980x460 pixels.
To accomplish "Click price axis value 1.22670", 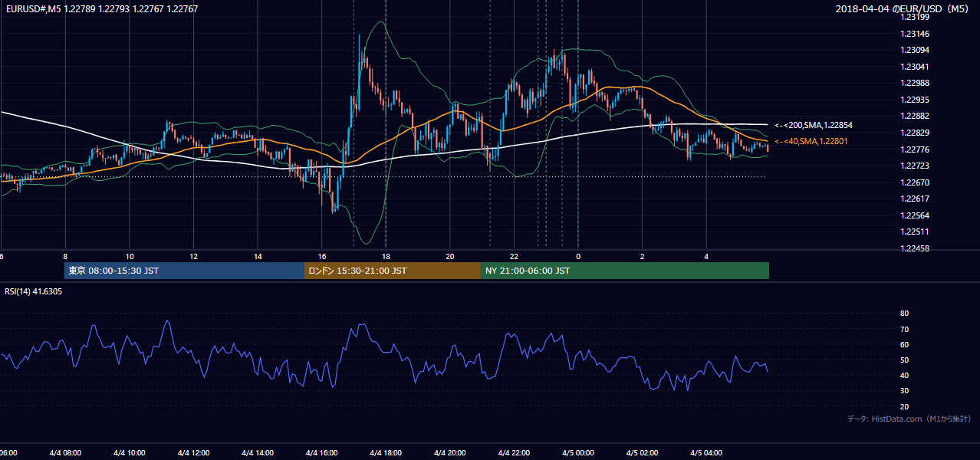I will [916, 182].
